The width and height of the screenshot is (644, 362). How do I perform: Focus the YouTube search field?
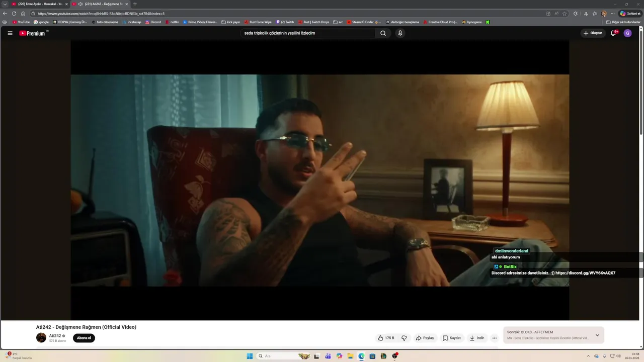[307, 33]
